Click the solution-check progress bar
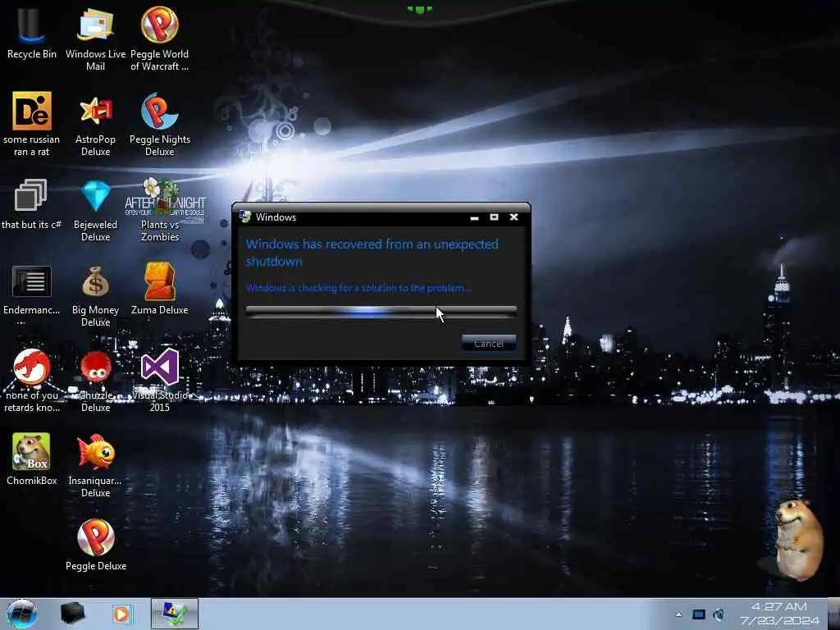The image size is (840, 630). tap(381, 311)
